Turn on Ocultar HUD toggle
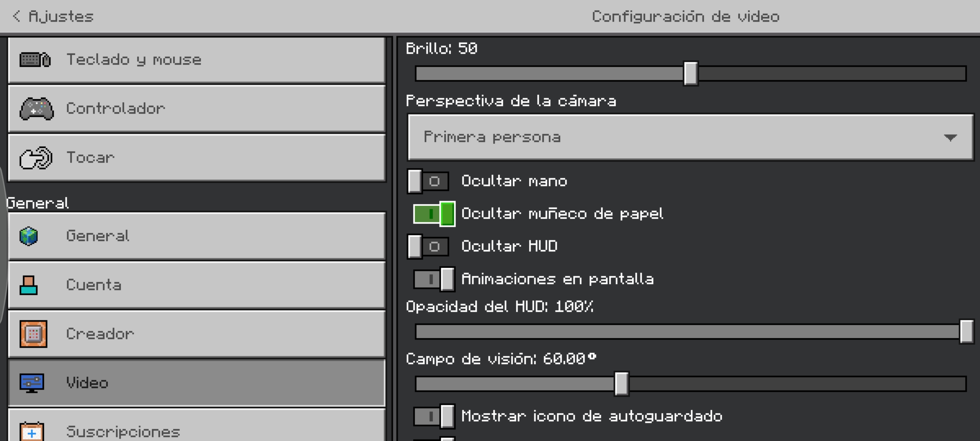The width and height of the screenshot is (980, 441). pyautogui.click(x=428, y=246)
